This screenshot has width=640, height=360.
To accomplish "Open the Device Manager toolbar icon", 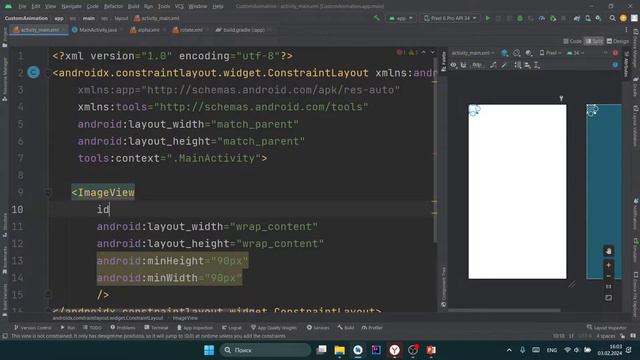I will click(588, 18).
